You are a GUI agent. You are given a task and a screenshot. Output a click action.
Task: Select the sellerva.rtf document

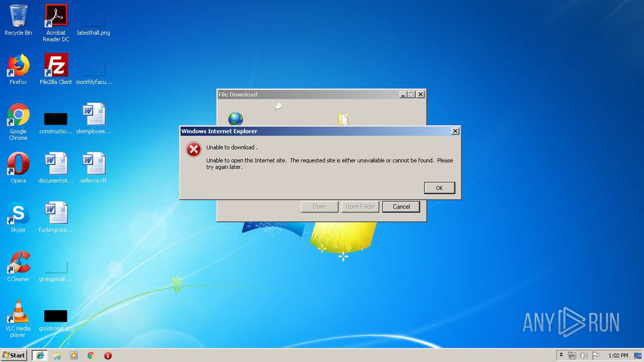94,168
